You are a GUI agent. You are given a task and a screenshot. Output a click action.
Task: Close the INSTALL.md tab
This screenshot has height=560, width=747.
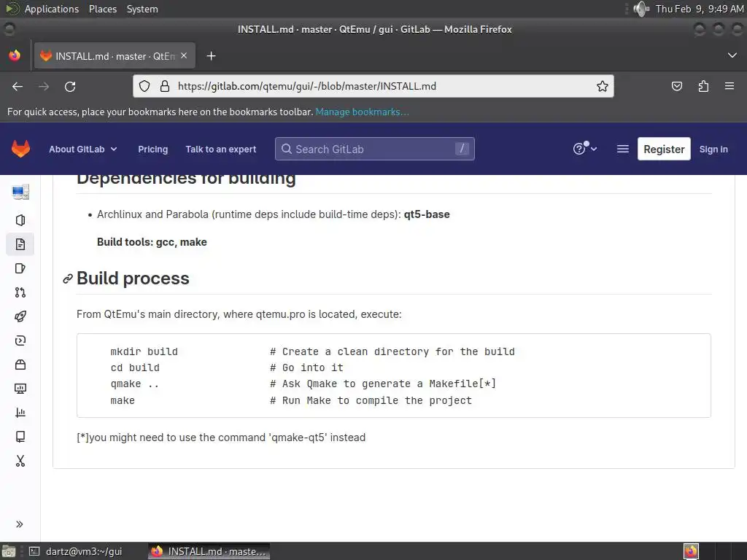(184, 55)
